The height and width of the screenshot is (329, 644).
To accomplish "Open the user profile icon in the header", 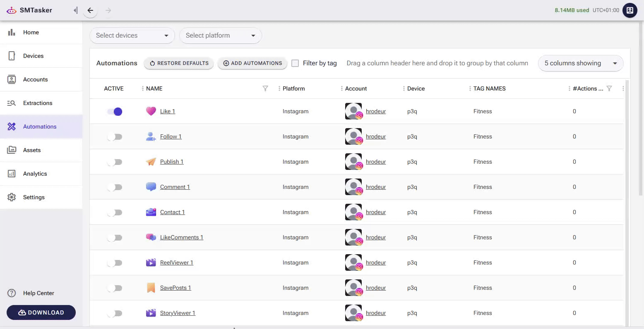I will click(x=630, y=10).
